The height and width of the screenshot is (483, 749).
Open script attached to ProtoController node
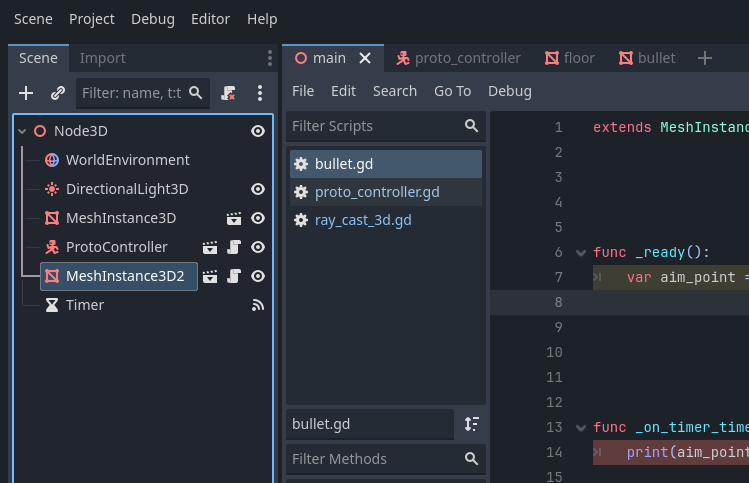pos(233,247)
